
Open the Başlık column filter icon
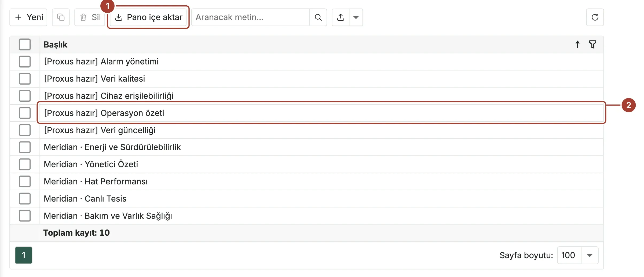coord(592,45)
